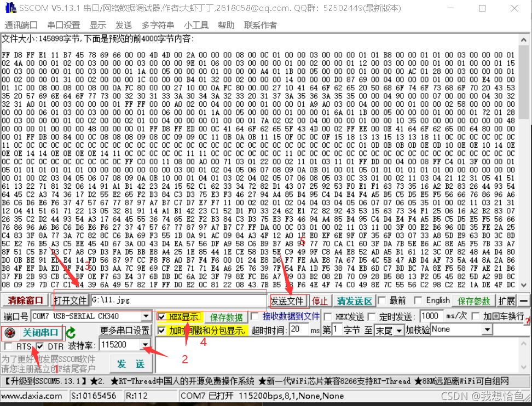Click the 为了更好地发展SSCOM软件 notice text
Image resolution: width=532 pixels, height=406 pixels.
[x=48, y=359]
